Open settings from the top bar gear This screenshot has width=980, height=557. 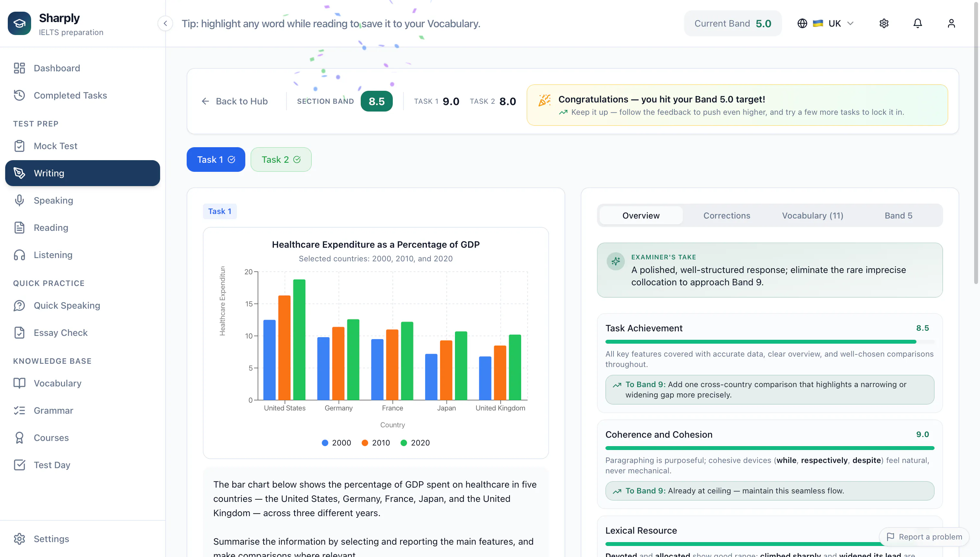(x=884, y=23)
